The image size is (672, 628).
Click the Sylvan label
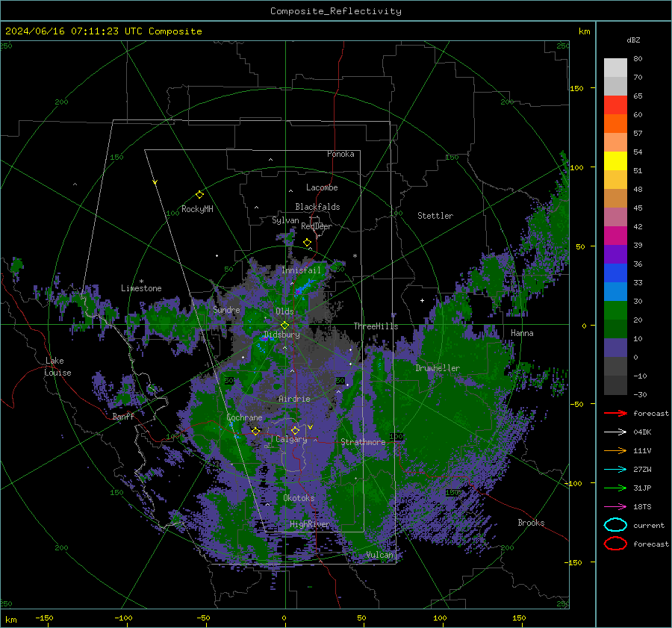[285, 220]
